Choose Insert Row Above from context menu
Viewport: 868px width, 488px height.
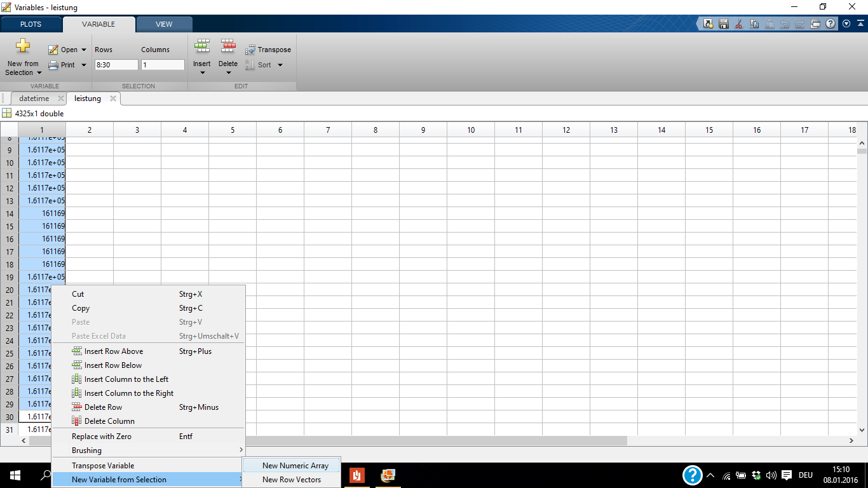(x=114, y=351)
